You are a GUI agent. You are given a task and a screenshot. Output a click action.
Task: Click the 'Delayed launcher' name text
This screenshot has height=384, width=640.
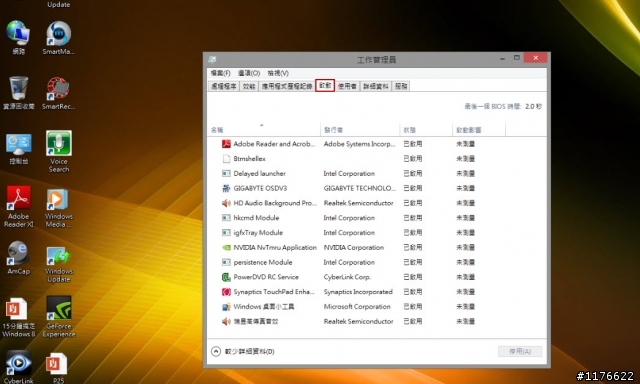(259, 173)
